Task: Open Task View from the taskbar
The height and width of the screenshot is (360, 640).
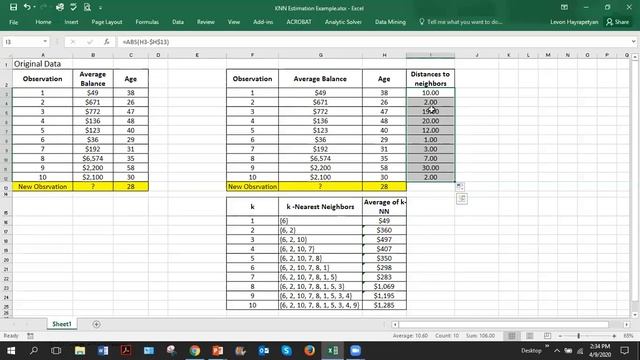Action: click(56, 351)
